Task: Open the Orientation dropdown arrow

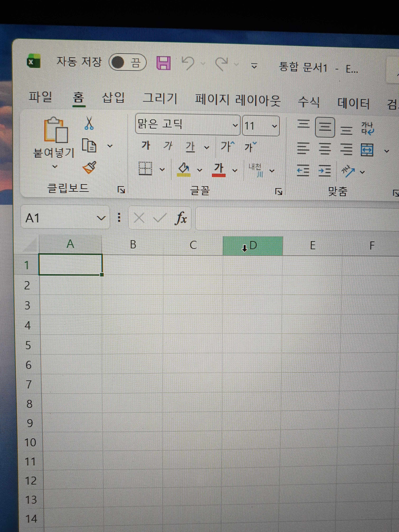Action: 362,172
